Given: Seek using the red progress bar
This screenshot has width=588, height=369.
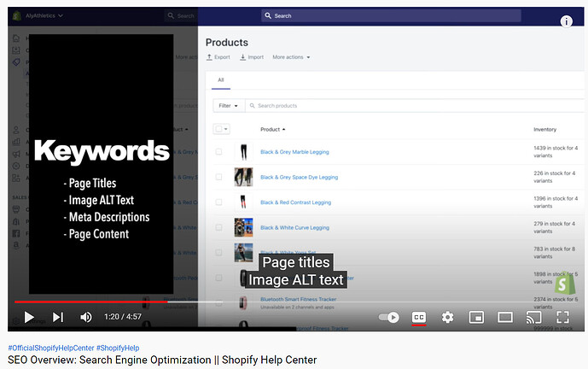Looking at the screenshot, I should tap(91, 302).
